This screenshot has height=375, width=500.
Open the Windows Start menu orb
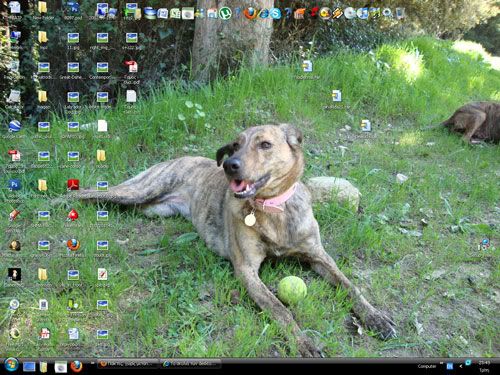pyautogui.click(x=11, y=365)
